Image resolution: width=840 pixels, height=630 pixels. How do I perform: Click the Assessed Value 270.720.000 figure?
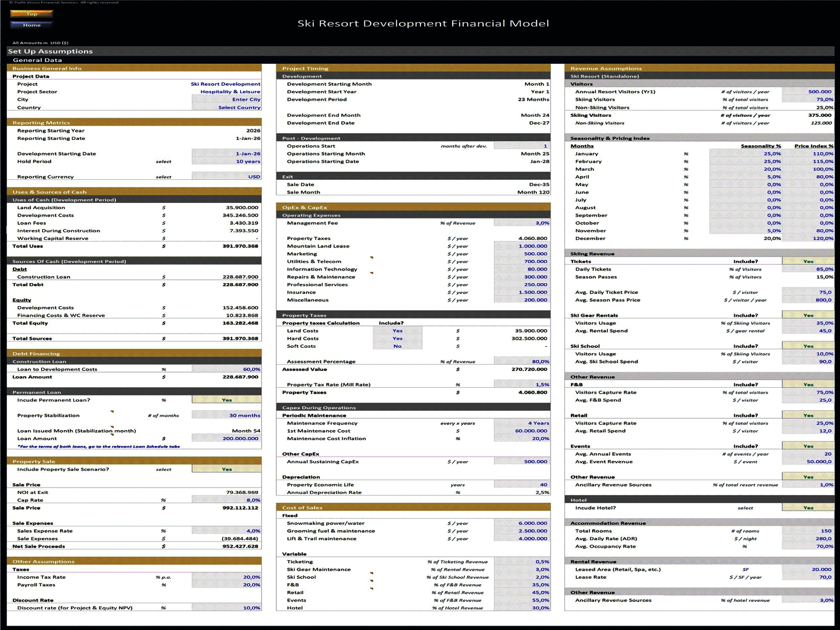pos(529,369)
